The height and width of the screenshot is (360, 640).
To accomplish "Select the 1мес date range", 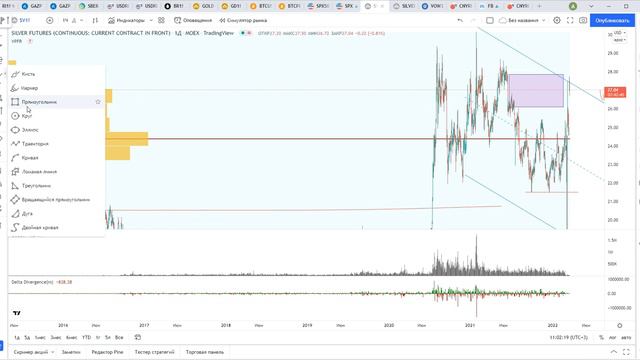I will (40, 338).
